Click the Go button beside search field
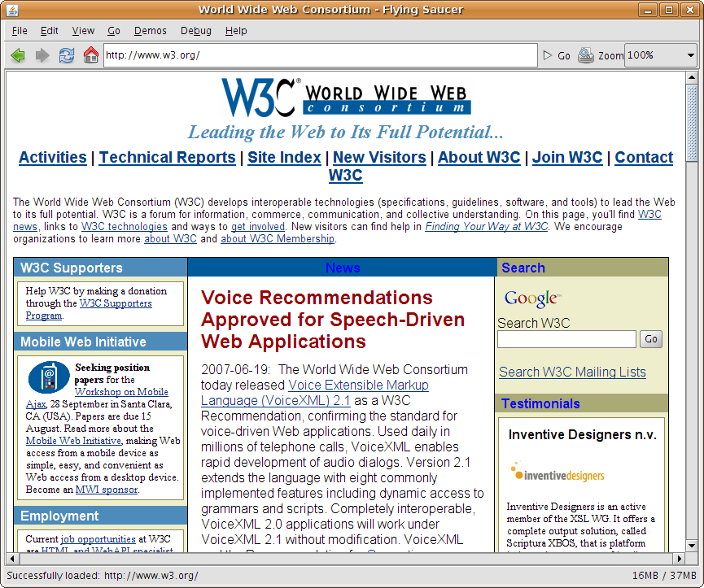The width and height of the screenshot is (704, 588). (x=651, y=339)
